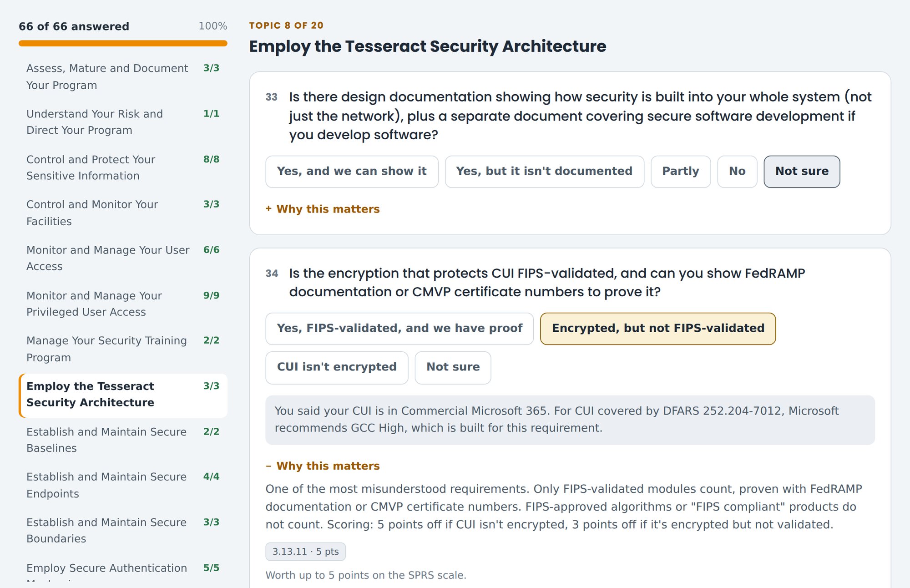Open "Manage Your Security Training Program" topic

click(x=123, y=349)
